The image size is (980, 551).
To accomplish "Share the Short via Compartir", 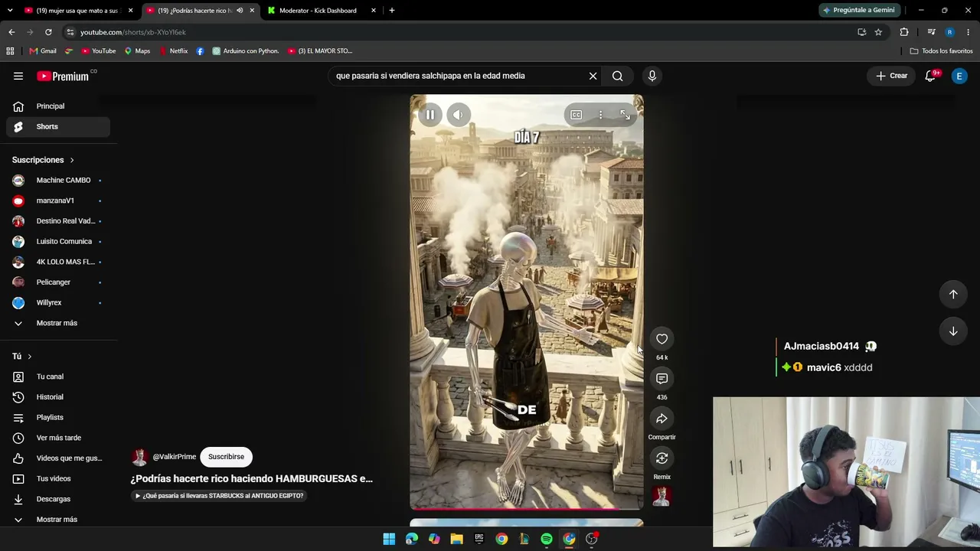I will coord(662,419).
